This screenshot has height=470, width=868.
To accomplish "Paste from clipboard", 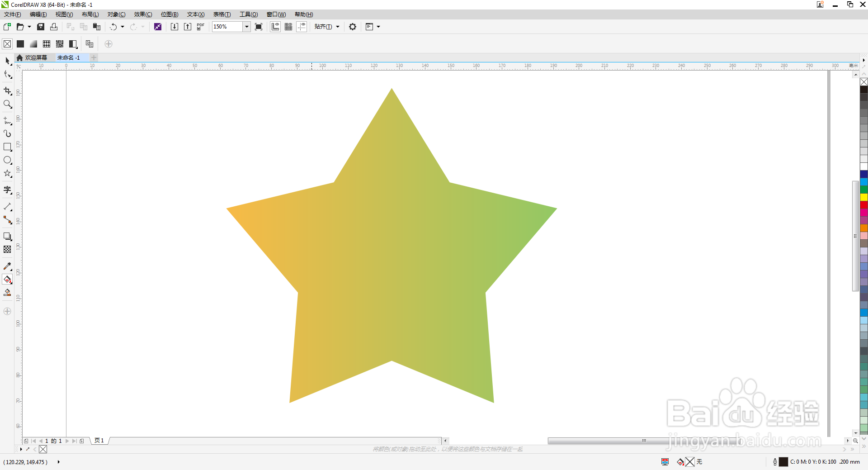I will pos(97,27).
